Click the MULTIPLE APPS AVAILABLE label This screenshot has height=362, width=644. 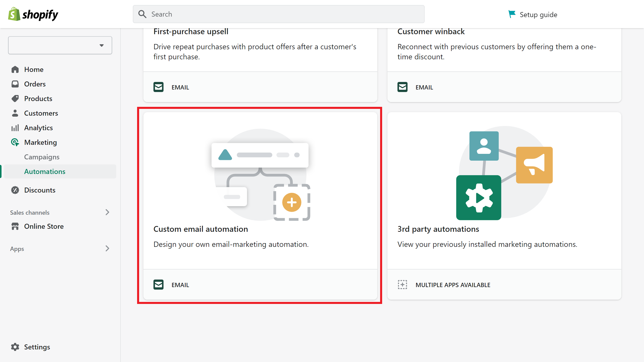pos(453,285)
